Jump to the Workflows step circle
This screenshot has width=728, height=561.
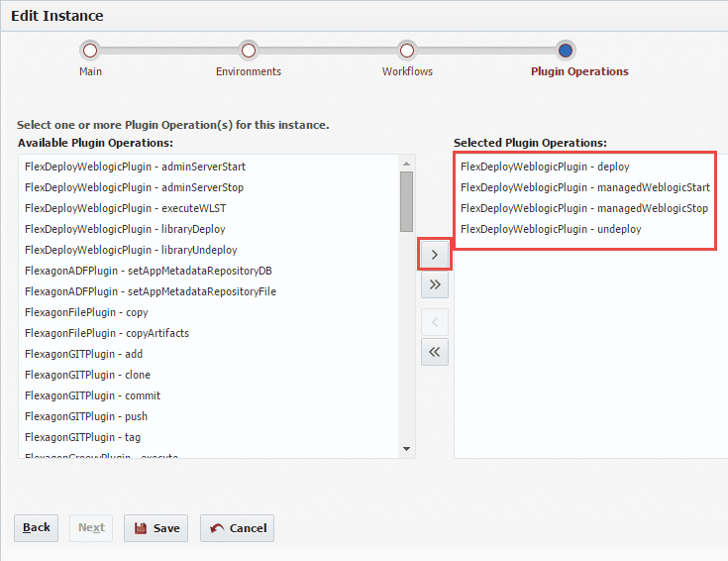click(407, 51)
